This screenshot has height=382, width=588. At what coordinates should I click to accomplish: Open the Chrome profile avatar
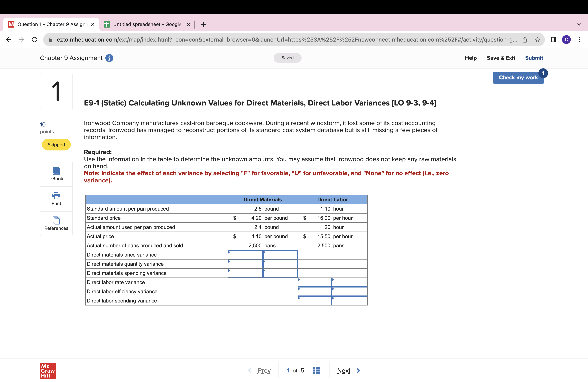tap(567, 40)
